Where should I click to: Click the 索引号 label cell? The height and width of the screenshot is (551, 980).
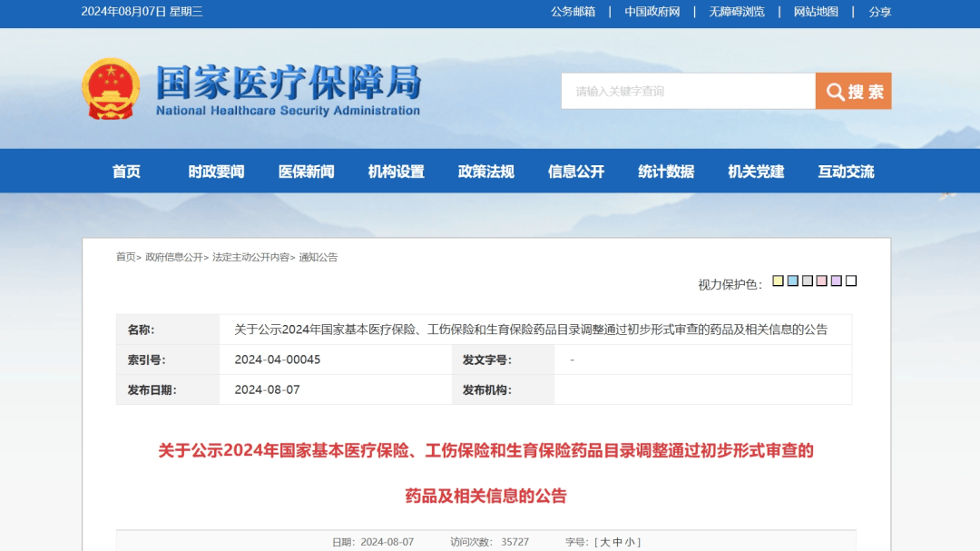click(168, 359)
